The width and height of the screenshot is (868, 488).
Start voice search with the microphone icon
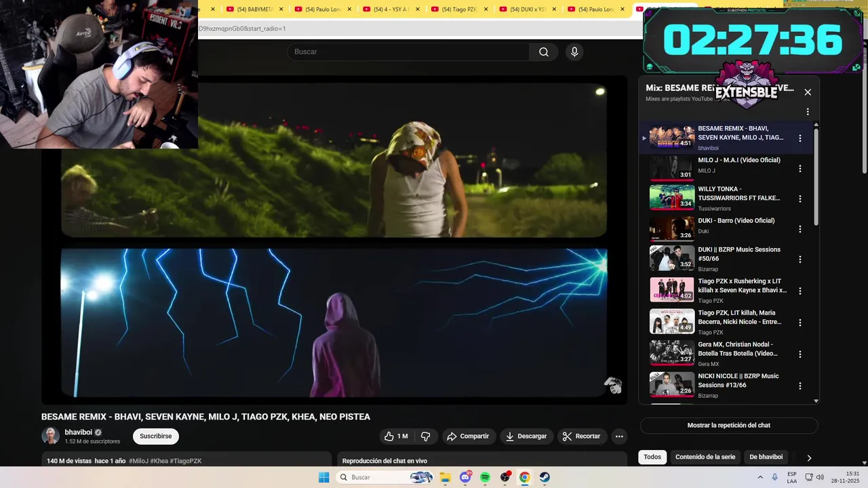click(574, 52)
